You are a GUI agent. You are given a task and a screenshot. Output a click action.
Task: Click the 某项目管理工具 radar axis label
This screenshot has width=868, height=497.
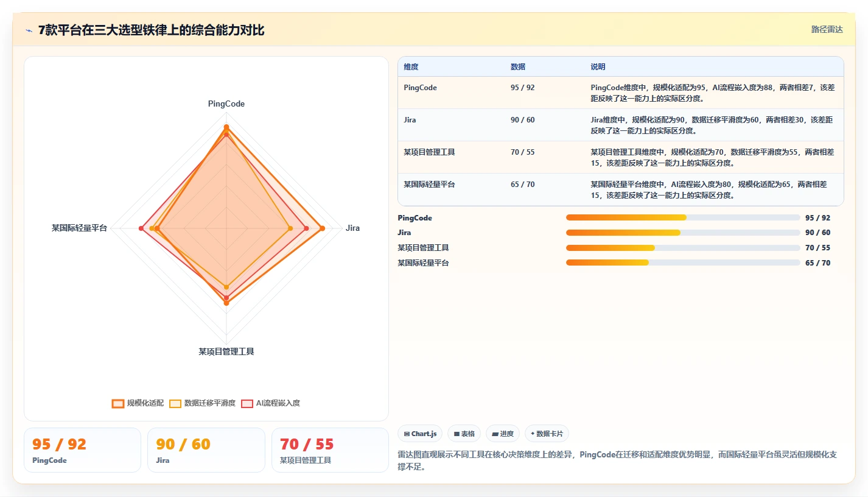(x=226, y=352)
